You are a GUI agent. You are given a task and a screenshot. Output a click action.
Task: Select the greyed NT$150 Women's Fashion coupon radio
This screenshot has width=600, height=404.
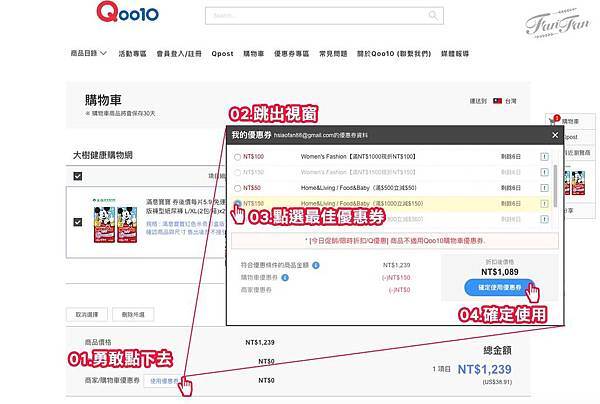tap(238, 173)
